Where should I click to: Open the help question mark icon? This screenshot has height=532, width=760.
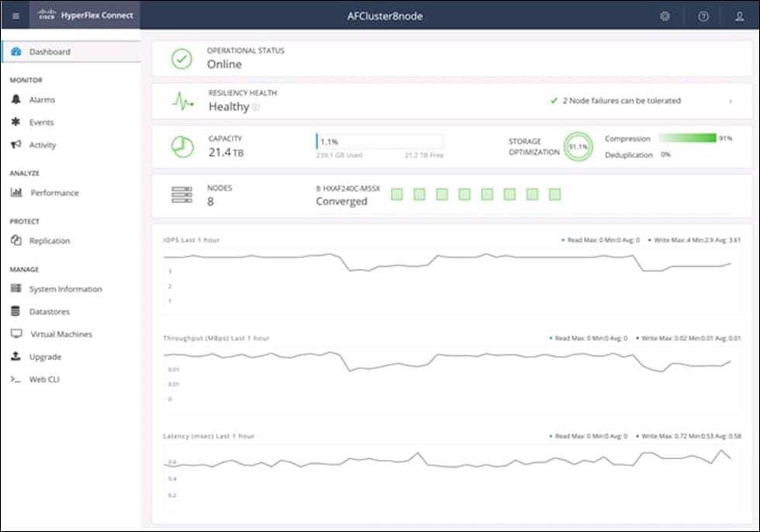click(x=703, y=16)
